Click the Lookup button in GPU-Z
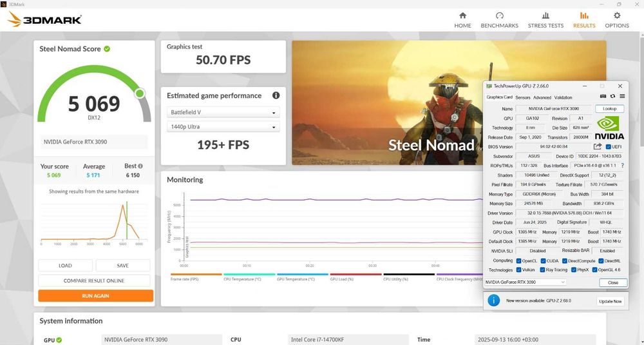The width and height of the screenshot is (644, 345). (x=609, y=108)
